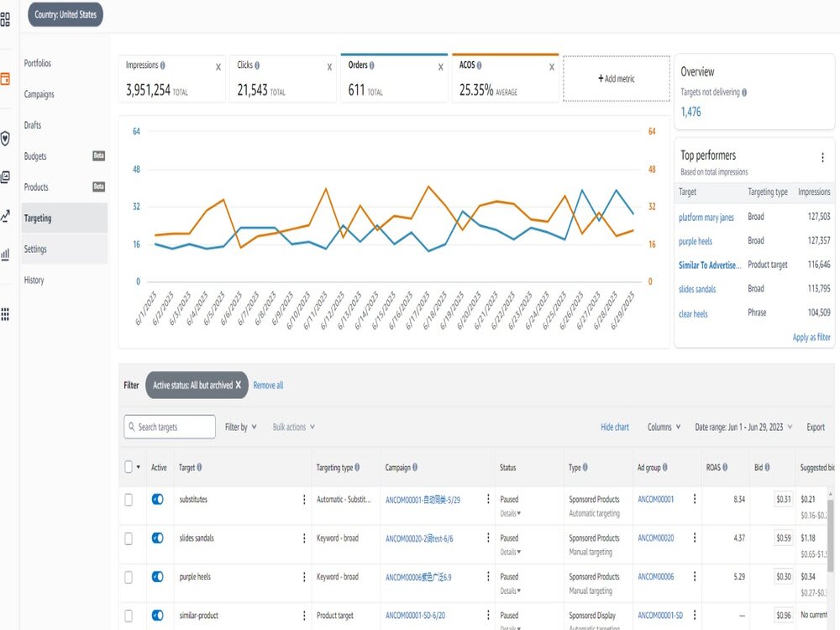Remove the Impressions metric card
The height and width of the screenshot is (630, 840).
pos(218,67)
